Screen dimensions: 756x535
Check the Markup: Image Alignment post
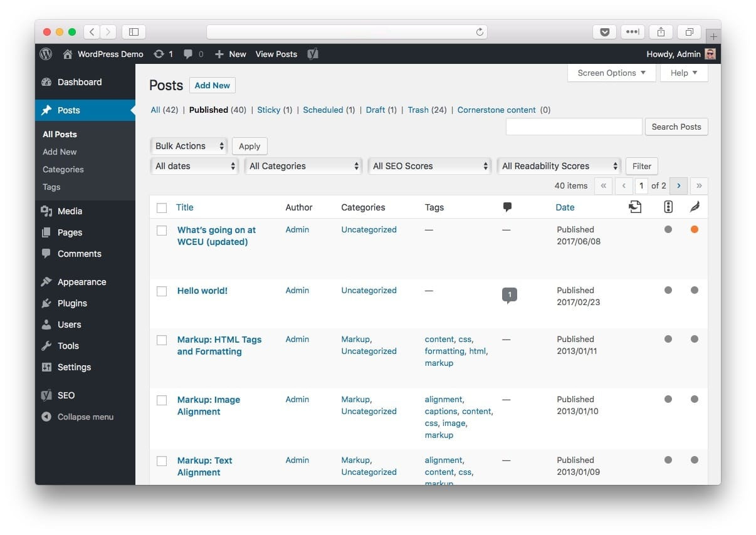coord(162,400)
